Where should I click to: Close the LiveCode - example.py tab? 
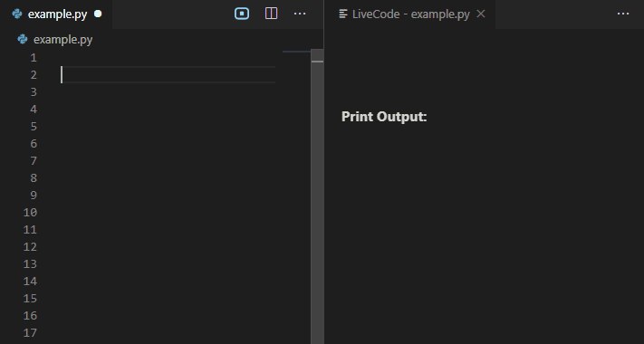481,14
